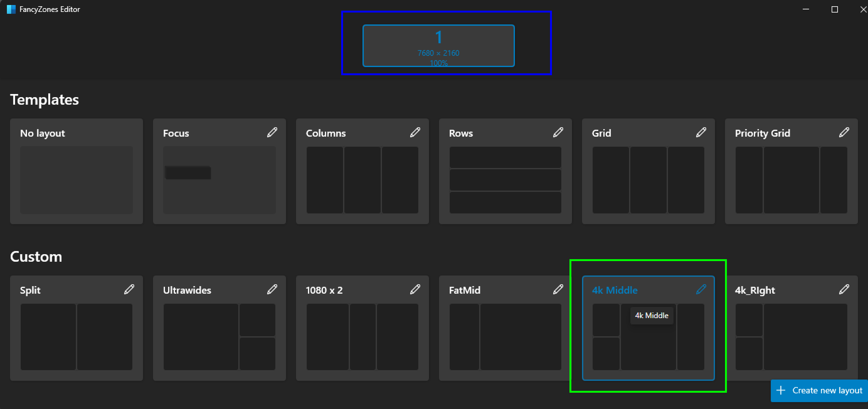The height and width of the screenshot is (409, 868).
Task: Select monitor 1 at the top
Action: (438, 45)
